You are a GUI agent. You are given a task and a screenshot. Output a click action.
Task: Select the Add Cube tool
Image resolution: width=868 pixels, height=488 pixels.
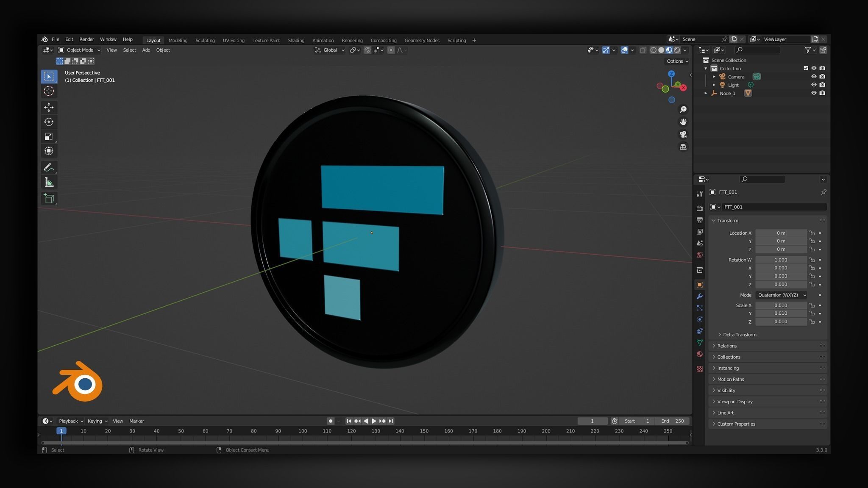tap(49, 199)
